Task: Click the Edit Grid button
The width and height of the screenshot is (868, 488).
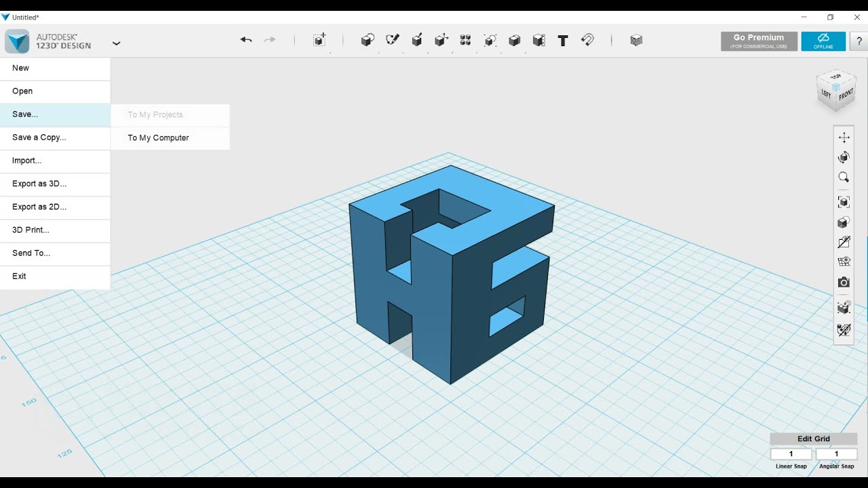Action: click(814, 439)
